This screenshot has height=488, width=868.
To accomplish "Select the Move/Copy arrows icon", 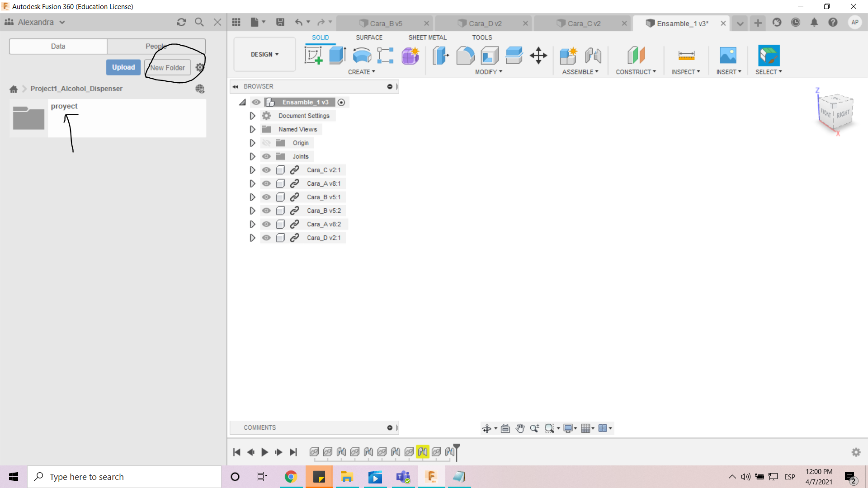I will point(538,56).
